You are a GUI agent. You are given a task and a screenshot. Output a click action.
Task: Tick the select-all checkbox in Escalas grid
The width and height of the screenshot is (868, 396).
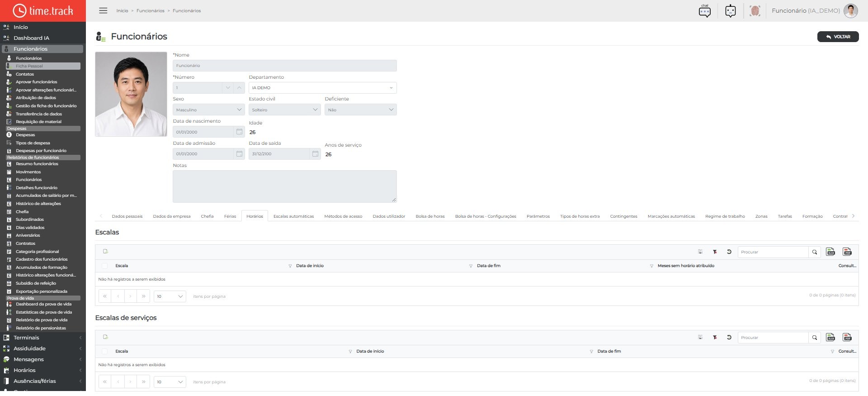pos(105,266)
